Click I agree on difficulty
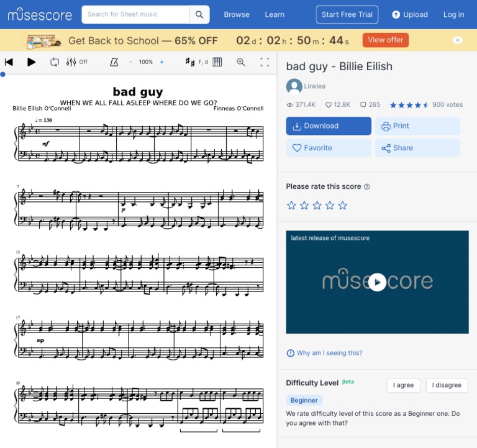477x448 pixels. click(403, 385)
